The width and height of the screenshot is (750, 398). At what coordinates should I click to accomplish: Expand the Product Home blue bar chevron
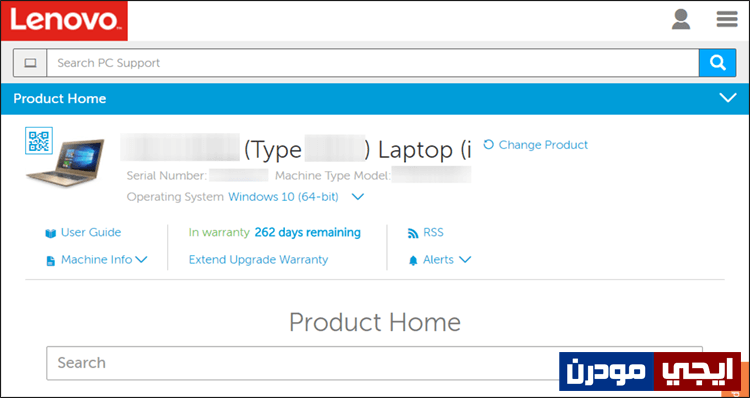[728, 98]
